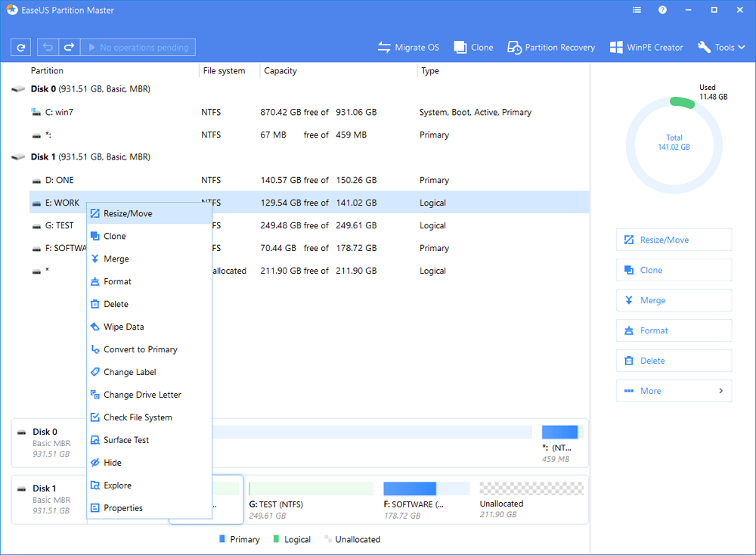The height and width of the screenshot is (555, 756).
Task: Choose Change Drive Letter in the context menu
Action: coord(143,395)
